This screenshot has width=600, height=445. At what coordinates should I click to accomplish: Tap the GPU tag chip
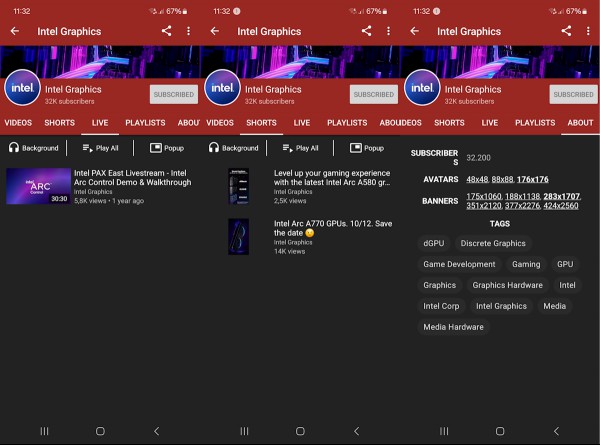565,264
